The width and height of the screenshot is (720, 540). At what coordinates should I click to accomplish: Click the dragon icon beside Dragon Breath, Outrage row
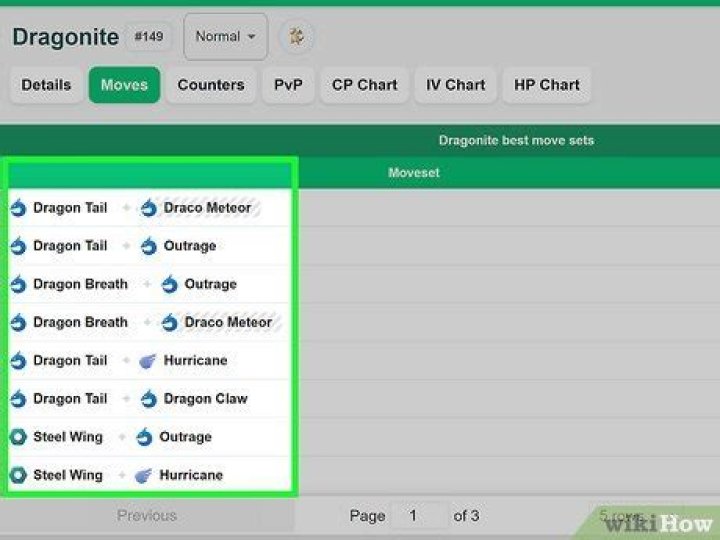(19, 285)
